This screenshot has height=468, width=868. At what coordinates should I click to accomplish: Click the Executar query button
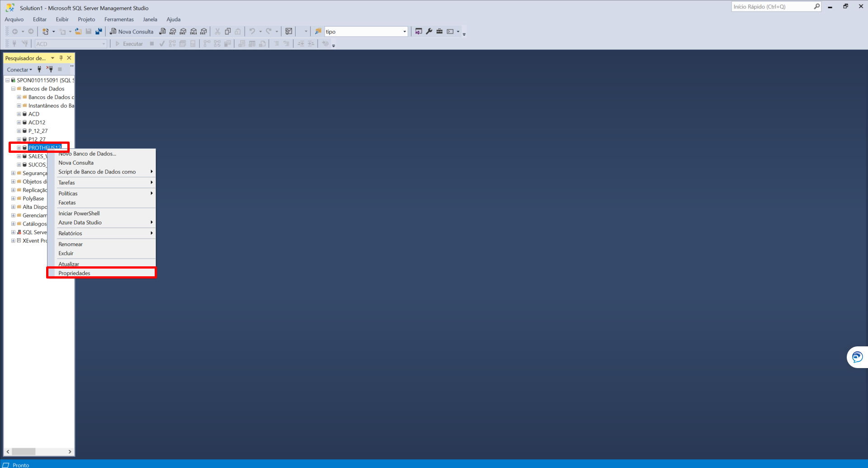point(129,44)
